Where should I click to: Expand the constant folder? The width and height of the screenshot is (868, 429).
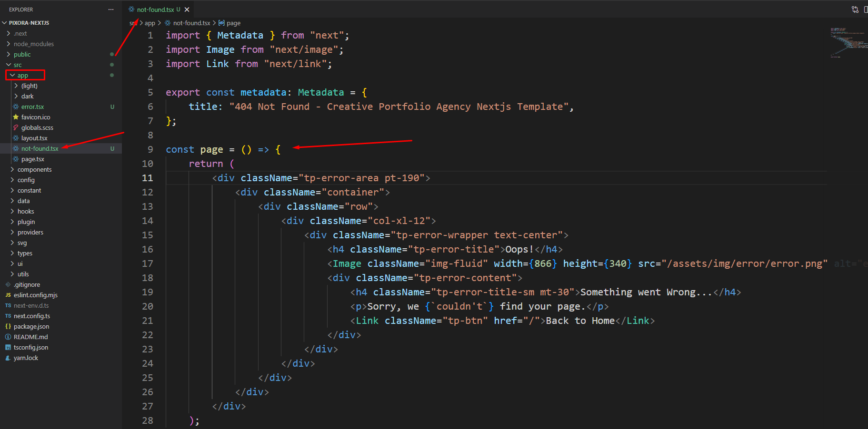[x=12, y=190]
